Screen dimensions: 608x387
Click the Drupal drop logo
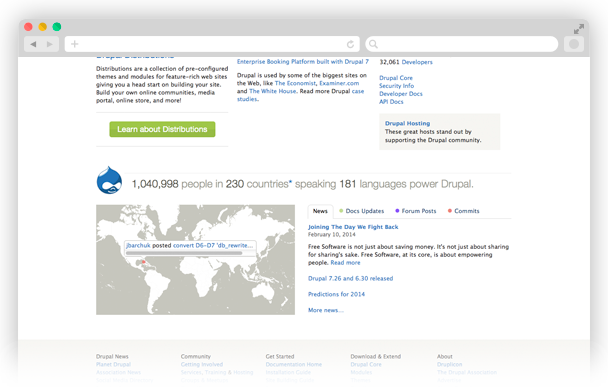click(109, 180)
